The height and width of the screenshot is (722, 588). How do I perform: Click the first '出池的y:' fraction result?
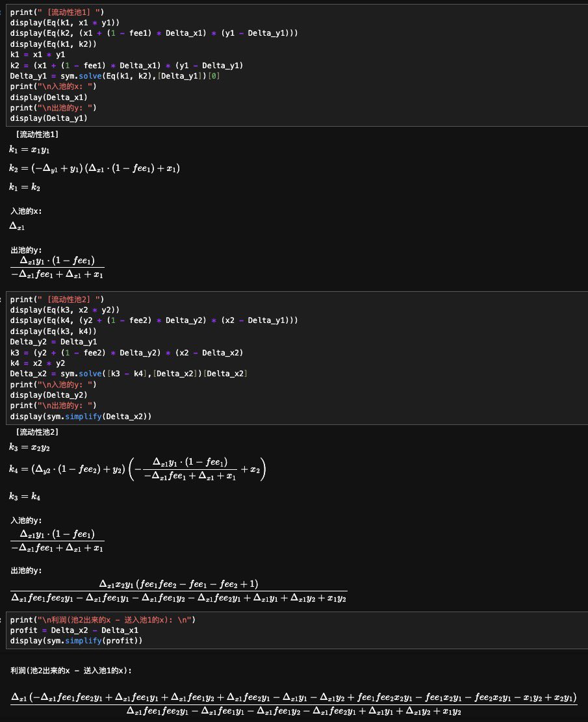coord(57,267)
